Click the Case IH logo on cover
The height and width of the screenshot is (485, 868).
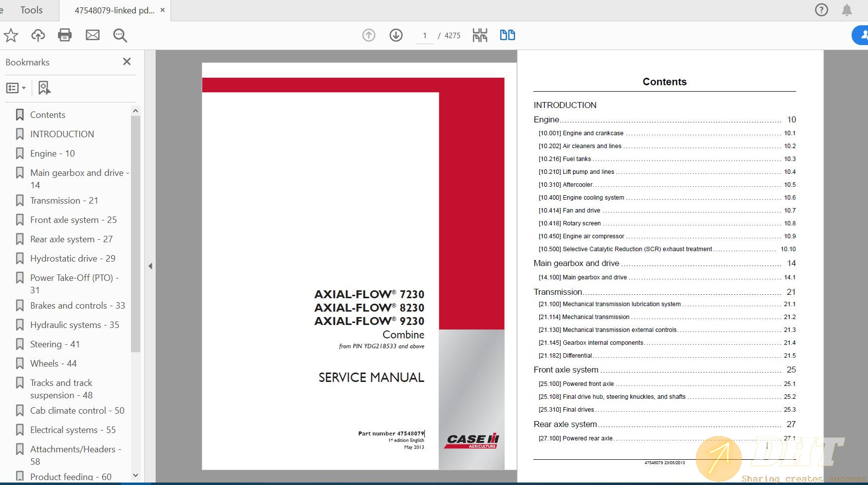472,441
